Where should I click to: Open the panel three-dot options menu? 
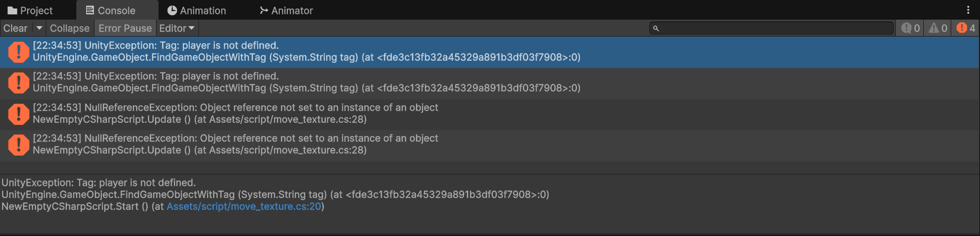click(x=968, y=10)
